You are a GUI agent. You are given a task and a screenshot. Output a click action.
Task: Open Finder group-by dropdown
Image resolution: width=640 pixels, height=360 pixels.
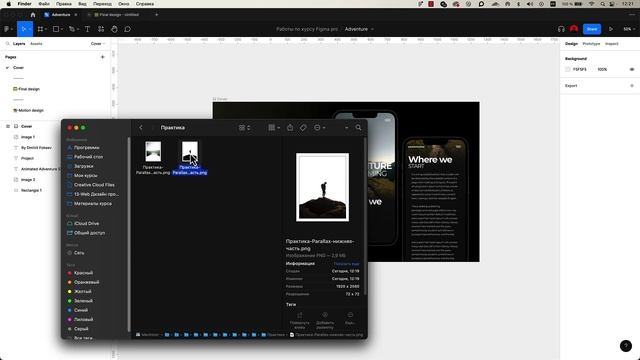274,128
